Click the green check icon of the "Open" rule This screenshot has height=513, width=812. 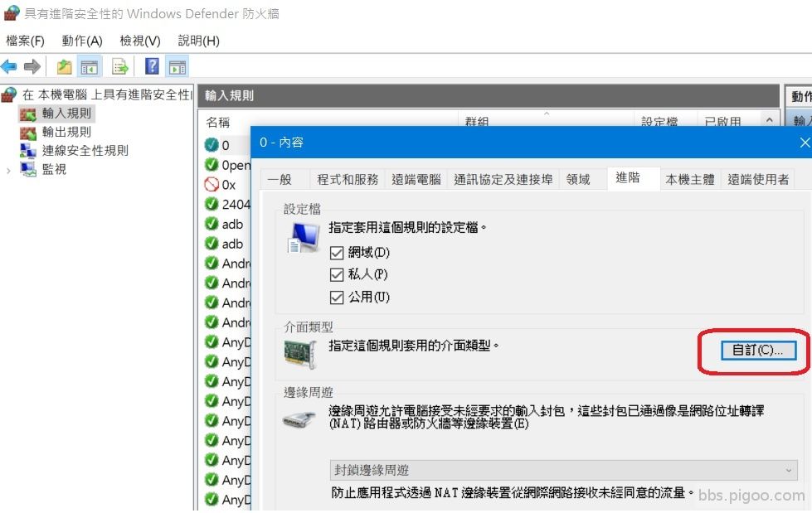212,165
